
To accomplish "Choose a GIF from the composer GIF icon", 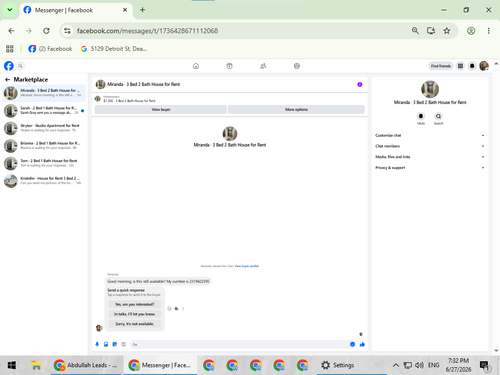I will [123, 344].
